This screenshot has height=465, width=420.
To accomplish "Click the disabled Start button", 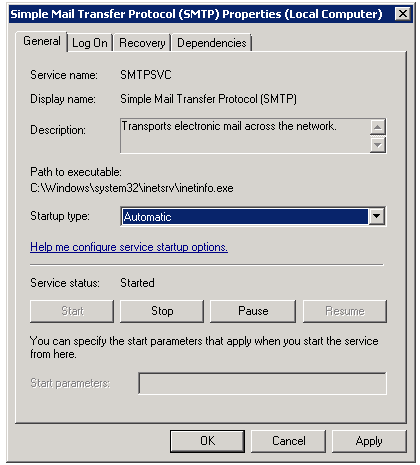I will pyautogui.click(x=72, y=311).
